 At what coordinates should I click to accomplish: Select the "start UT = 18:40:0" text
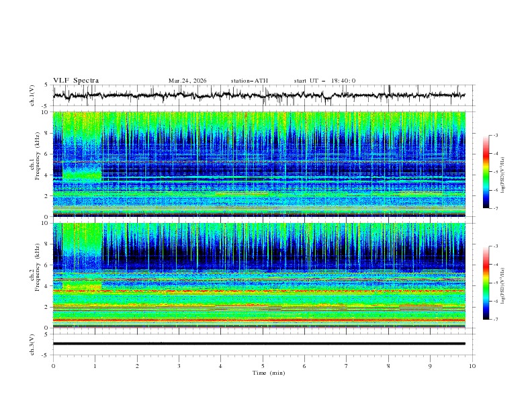pos(324,81)
